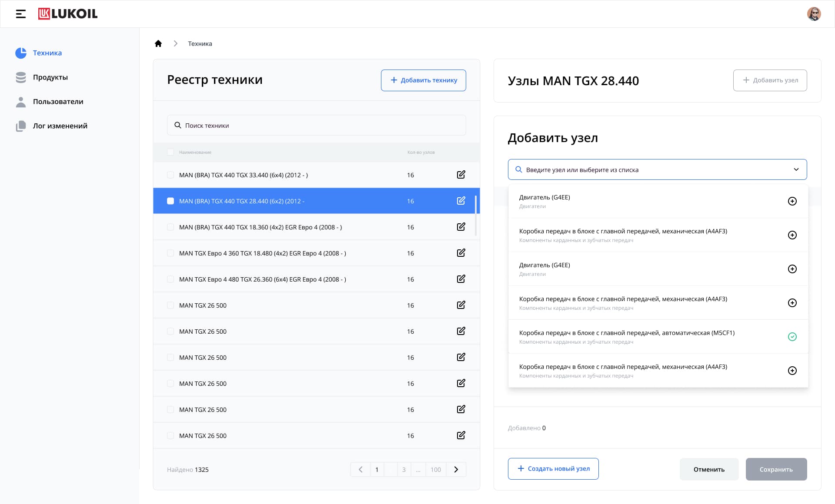
Task: Check TGX 18.480 (4x2) row checkbox
Action: click(x=170, y=253)
